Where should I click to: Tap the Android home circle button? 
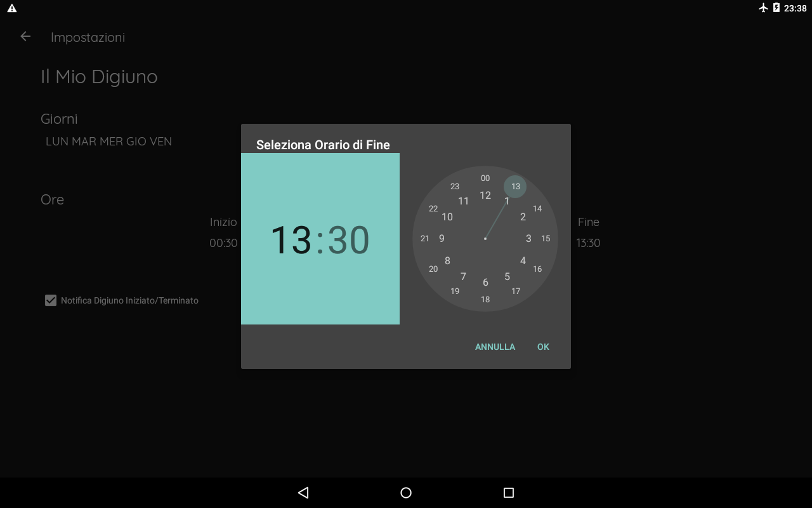coord(406,493)
